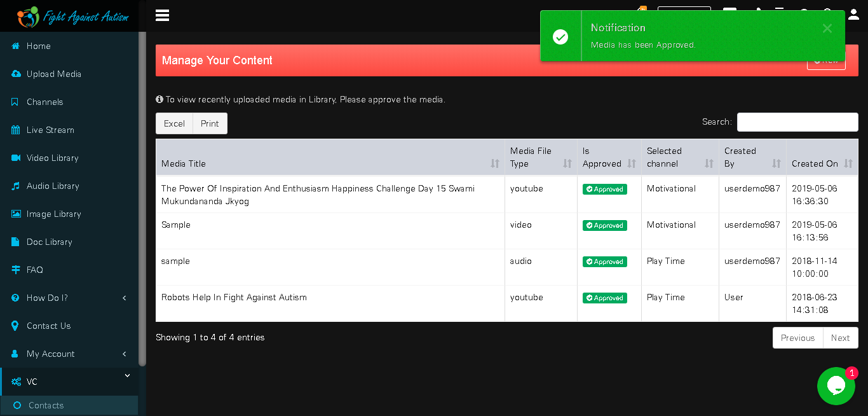This screenshot has width=868, height=416.
Task: Click the camera icon for Video Library
Action: click(x=16, y=158)
